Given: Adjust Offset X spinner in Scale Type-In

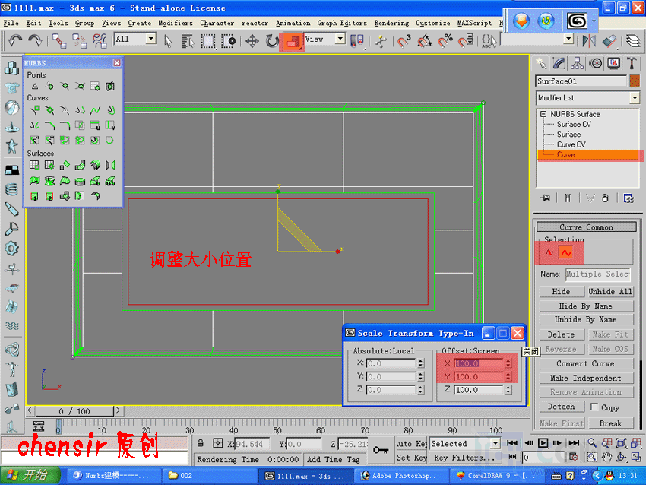Looking at the screenshot, I should tap(508, 363).
